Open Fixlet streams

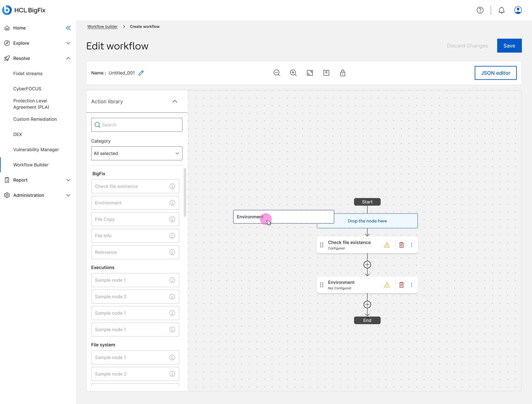pyautogui.click(x=28, y=74)
